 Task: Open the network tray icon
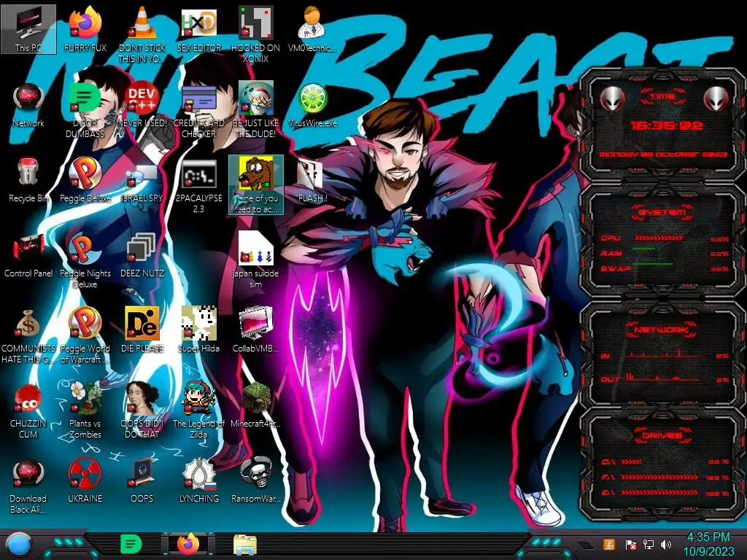[x=649, y=544]
